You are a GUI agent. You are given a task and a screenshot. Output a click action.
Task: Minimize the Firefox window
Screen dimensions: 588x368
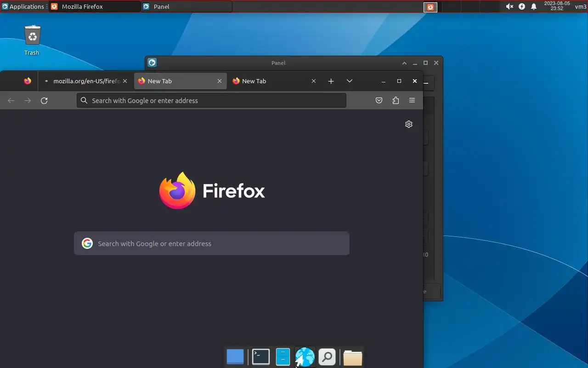click(x=384, y=81)
